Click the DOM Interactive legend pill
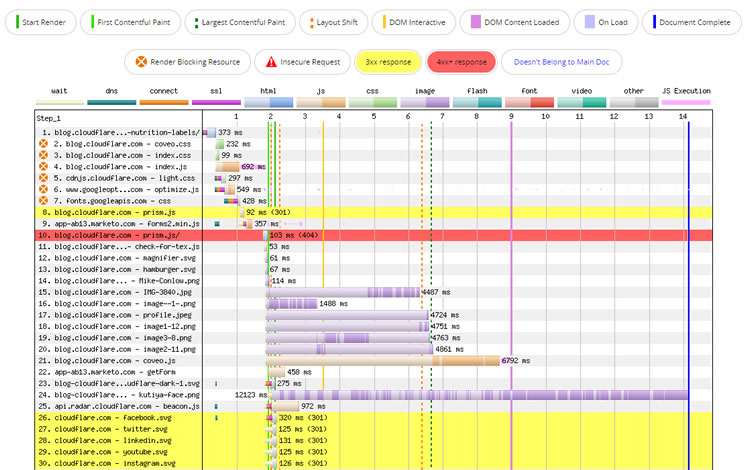This screenshot has width=750, height=470. click(414, 22)
